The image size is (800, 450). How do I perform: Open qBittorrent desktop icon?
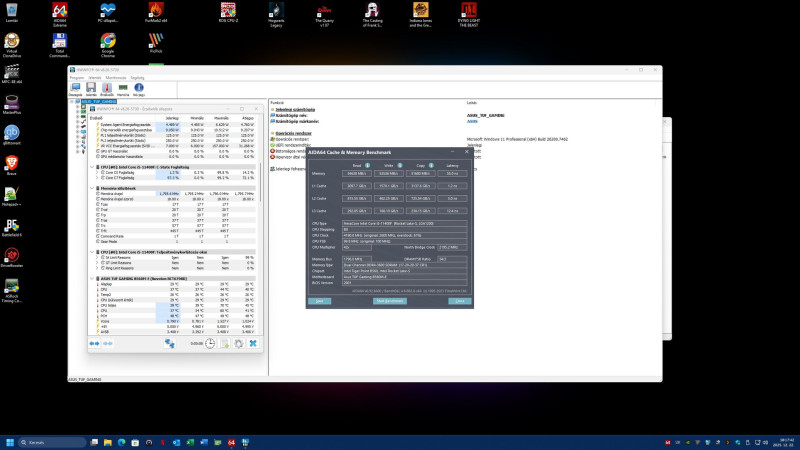tap(12, 136)
